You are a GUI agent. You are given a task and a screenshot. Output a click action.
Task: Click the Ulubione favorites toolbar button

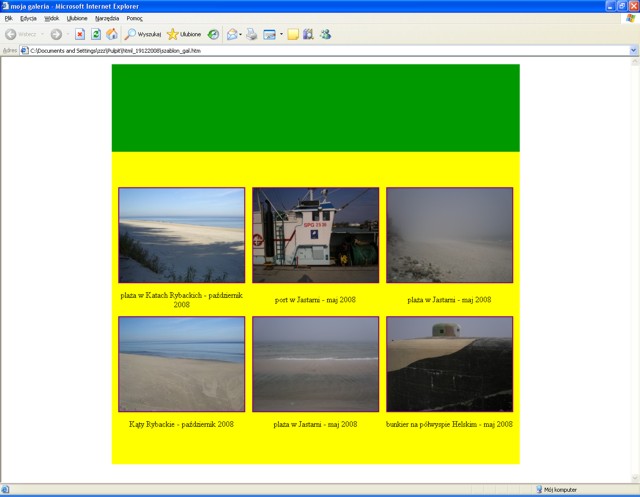pyautogui.click(x=184, y=34)
